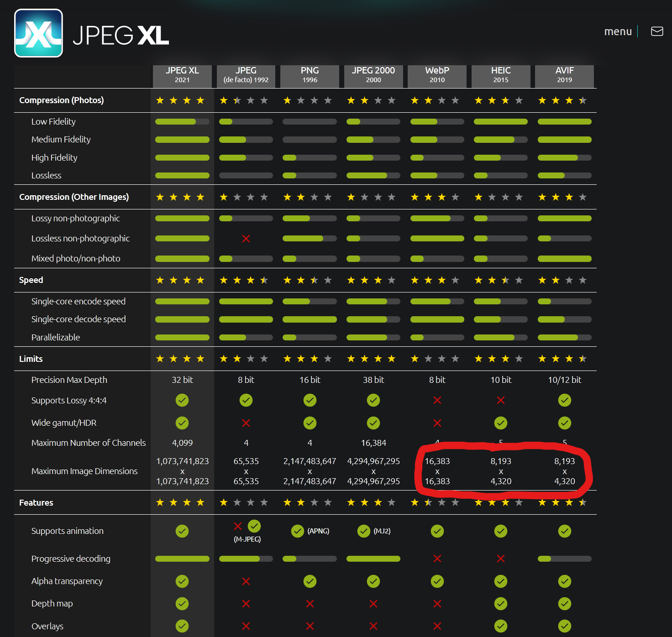The width and height of the screenshot is (672, 637).
Task: Open the envelope mail icon
Action: [x=657, y=31]
